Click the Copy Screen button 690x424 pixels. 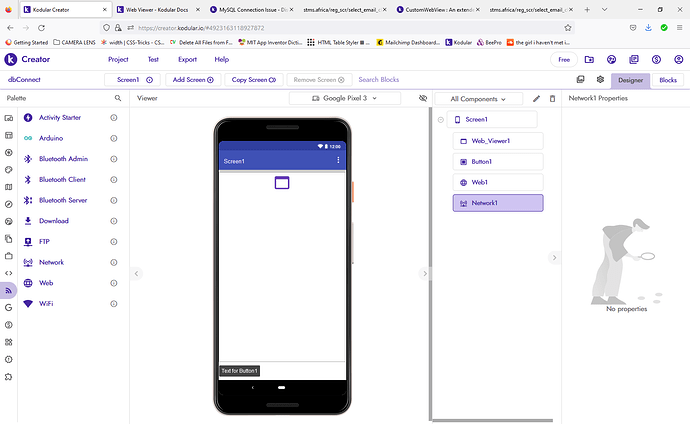(x=254, y=79)
